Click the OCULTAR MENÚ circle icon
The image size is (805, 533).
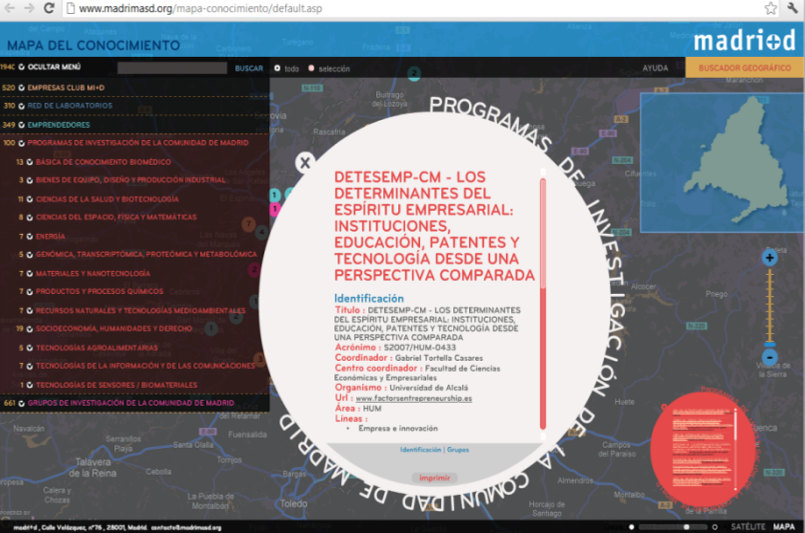tap(22, 67)
